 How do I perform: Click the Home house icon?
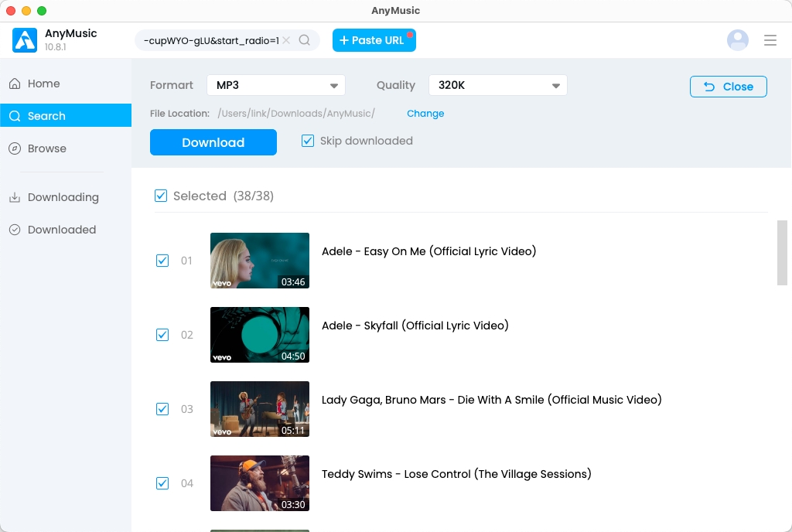click(x=15, y=84)
